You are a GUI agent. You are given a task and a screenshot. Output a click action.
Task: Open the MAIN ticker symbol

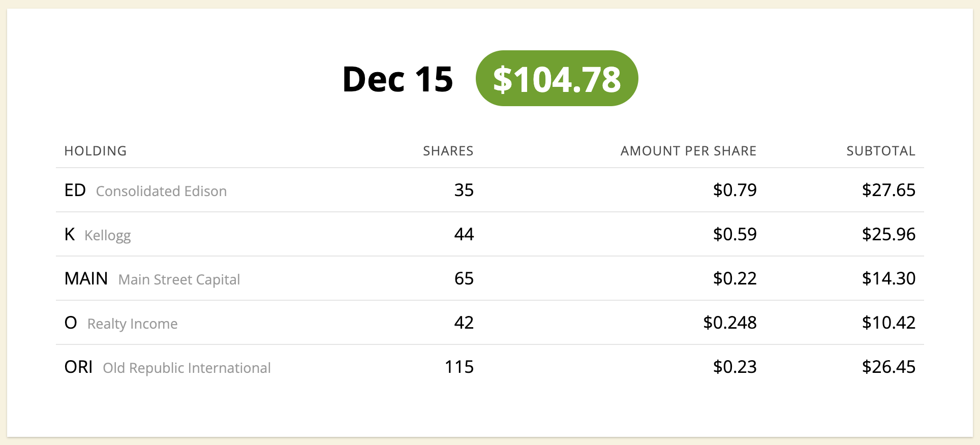coord(86,278)
